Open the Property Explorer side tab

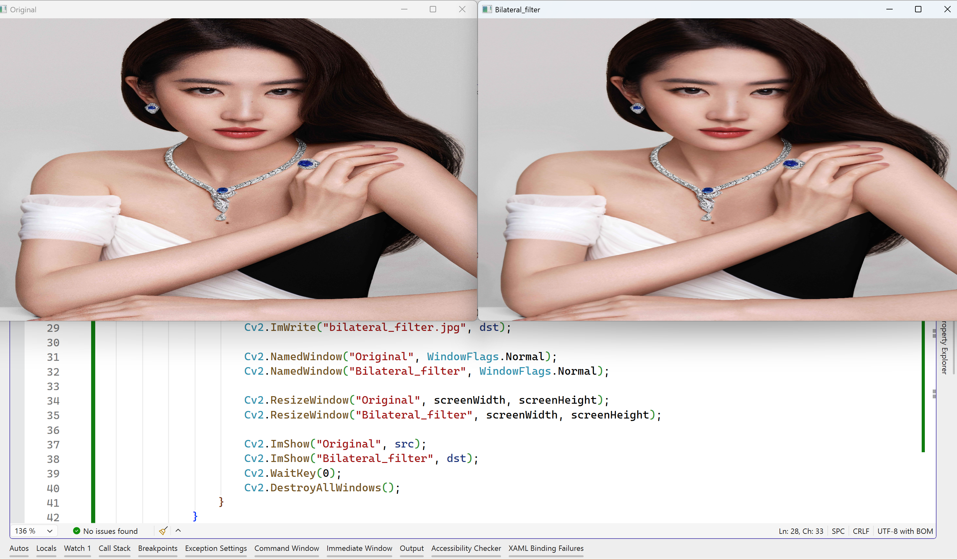[944, 347]
